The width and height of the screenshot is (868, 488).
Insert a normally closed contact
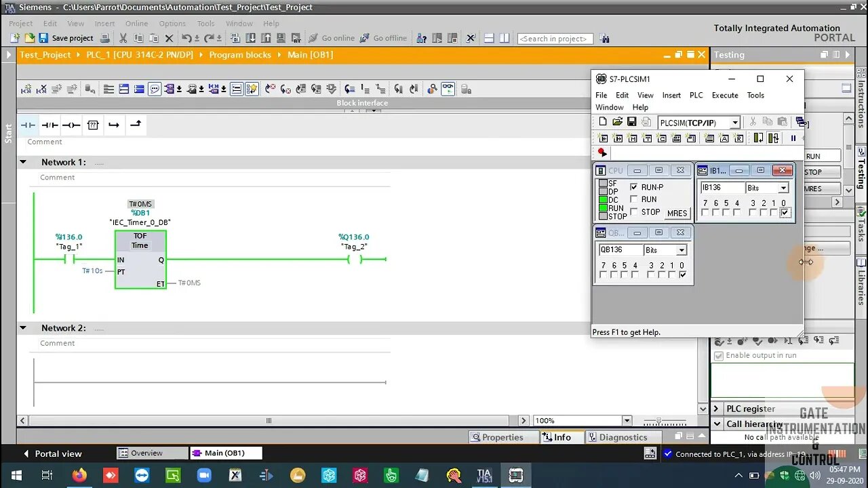tap(50, 125)
